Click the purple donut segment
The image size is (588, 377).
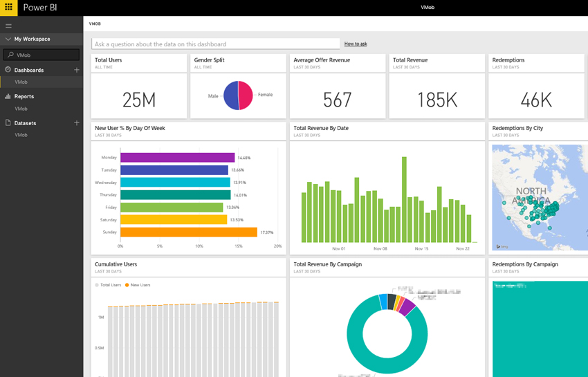[x=409, y=307]
